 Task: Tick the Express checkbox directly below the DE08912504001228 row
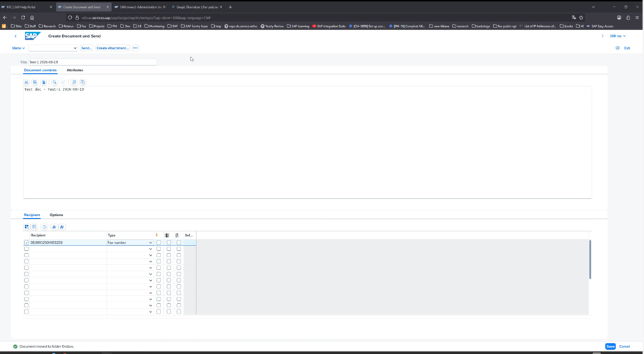coord(158,249)
